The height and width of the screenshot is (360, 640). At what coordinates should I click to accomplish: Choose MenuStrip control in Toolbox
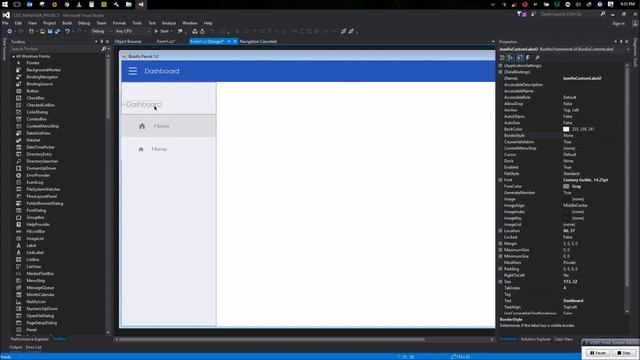click(x=36, y=280)
